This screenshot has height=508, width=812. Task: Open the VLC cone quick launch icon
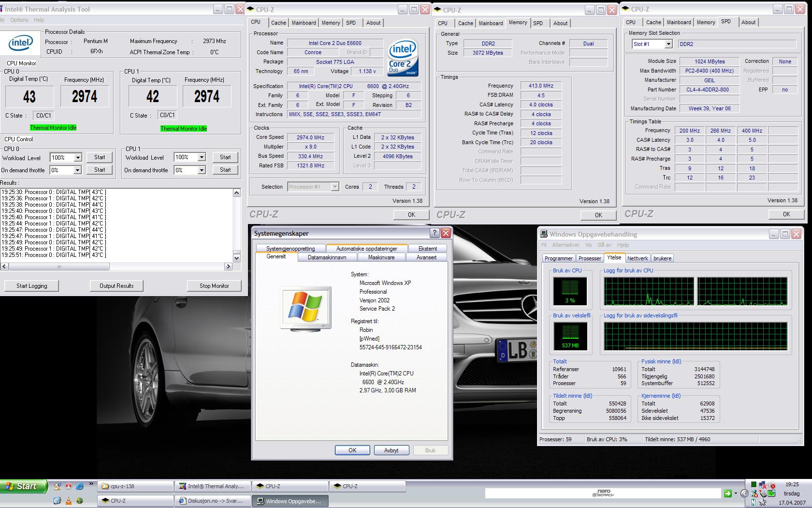(x=69, y=501)
